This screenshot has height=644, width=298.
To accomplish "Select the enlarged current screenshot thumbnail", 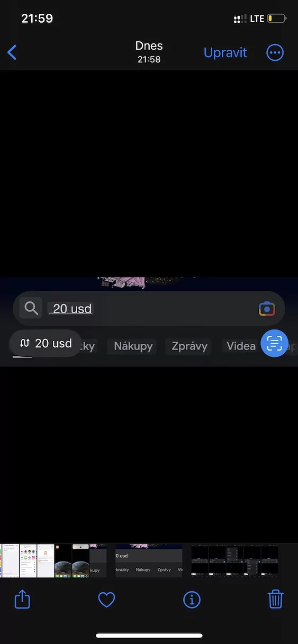I will (x=149, y=560).
